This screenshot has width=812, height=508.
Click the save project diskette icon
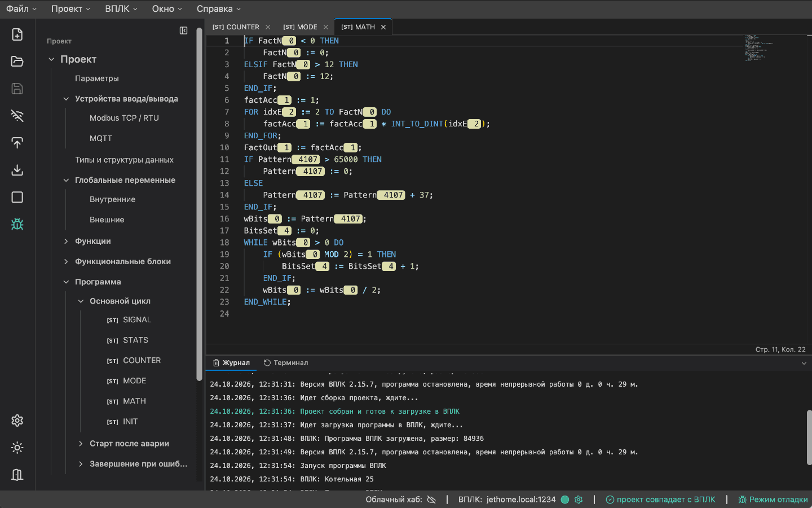click(x=17, y=89)
